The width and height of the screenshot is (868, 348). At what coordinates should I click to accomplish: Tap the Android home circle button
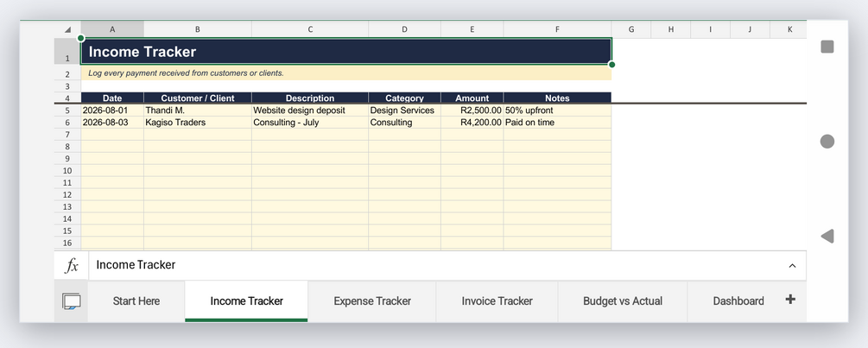tap(827, 142)
